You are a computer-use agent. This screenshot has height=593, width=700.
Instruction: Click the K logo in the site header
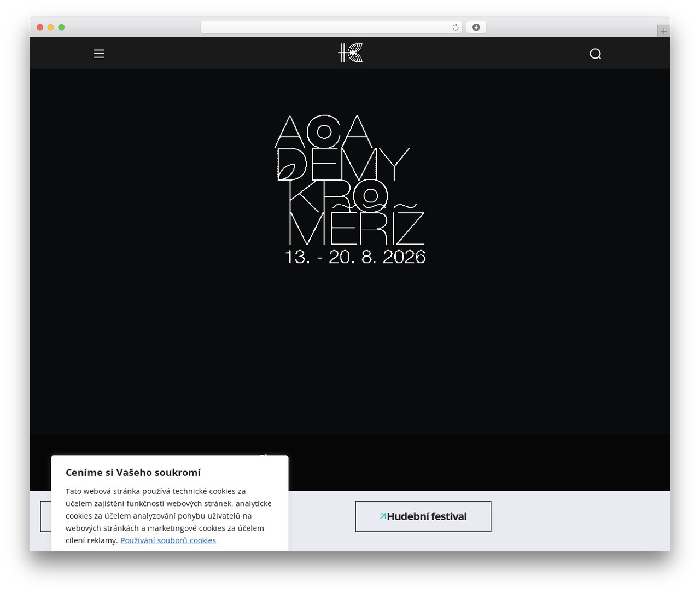point(350,53)
